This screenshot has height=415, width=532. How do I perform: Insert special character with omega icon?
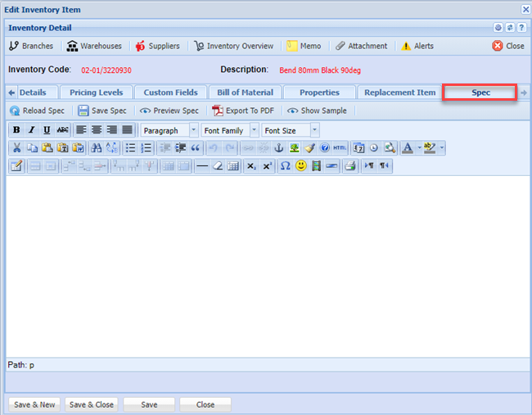tap(285, 165)
